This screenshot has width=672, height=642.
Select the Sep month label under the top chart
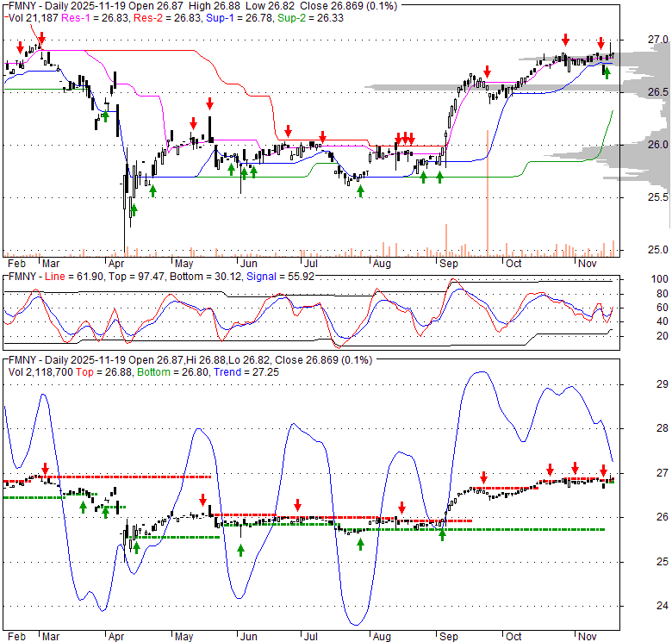coord(450,264)
